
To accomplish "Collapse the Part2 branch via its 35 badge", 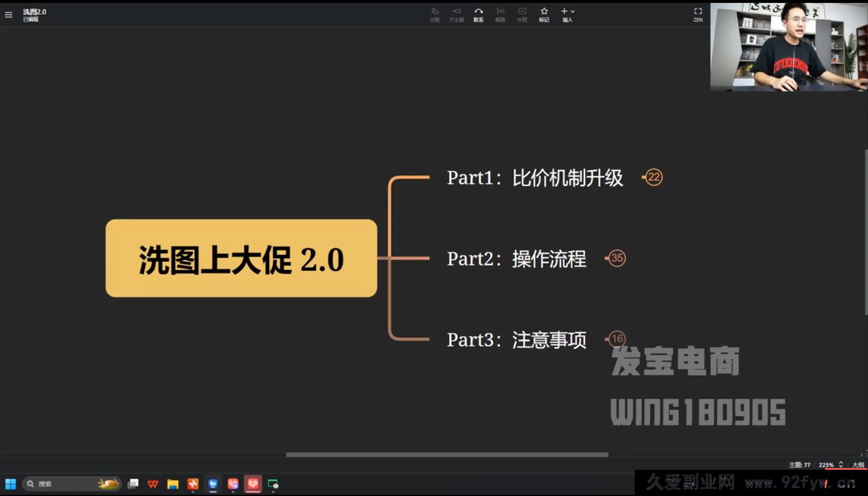I will click(617, 258).
